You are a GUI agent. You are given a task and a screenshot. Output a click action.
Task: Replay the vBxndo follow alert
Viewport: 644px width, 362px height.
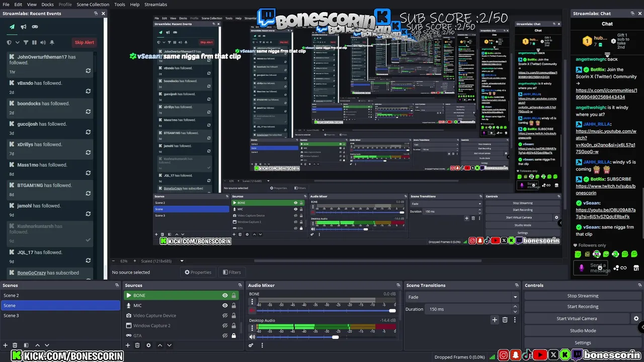pyautogui.click(x=88, y=91)
